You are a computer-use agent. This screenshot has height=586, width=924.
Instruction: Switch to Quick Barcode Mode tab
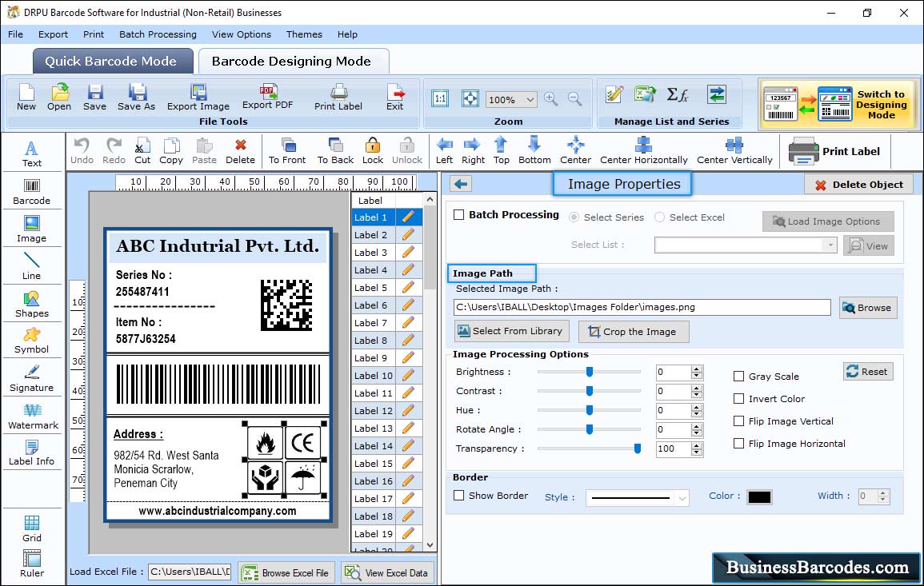click(x=111, y=62)
